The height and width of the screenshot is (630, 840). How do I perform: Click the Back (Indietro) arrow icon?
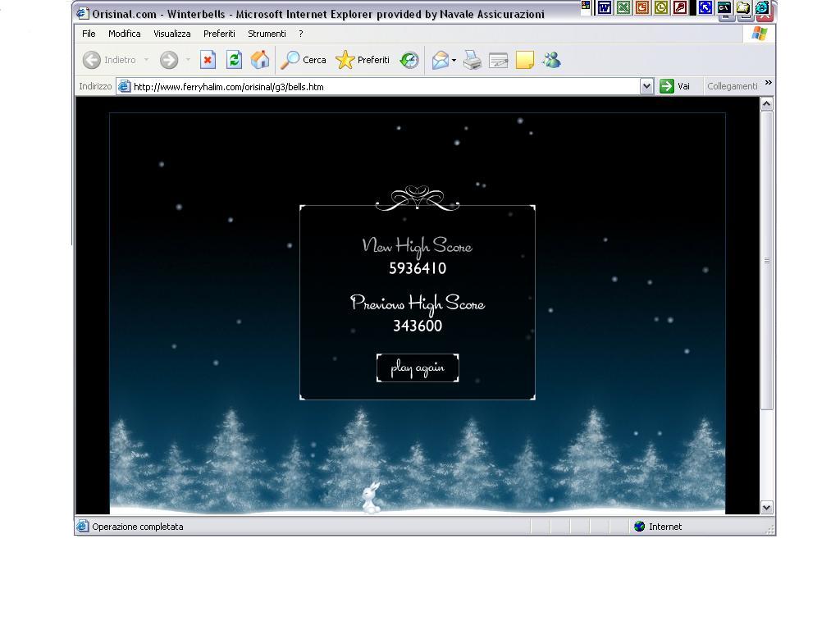coord(92,59)
